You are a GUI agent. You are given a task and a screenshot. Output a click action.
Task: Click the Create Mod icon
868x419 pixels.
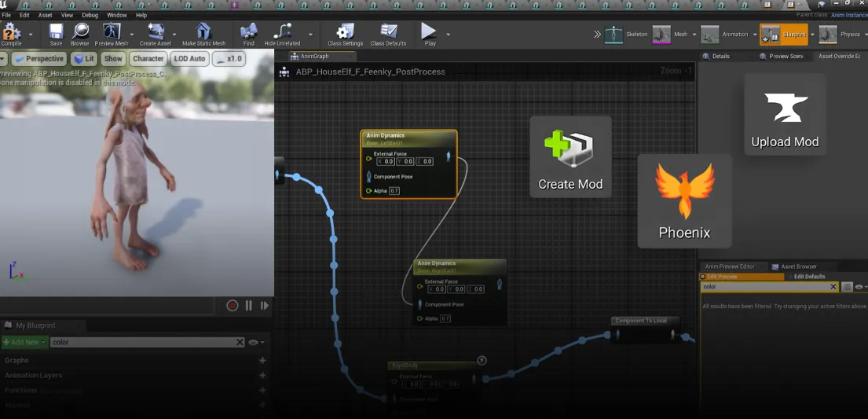[570, 156]
